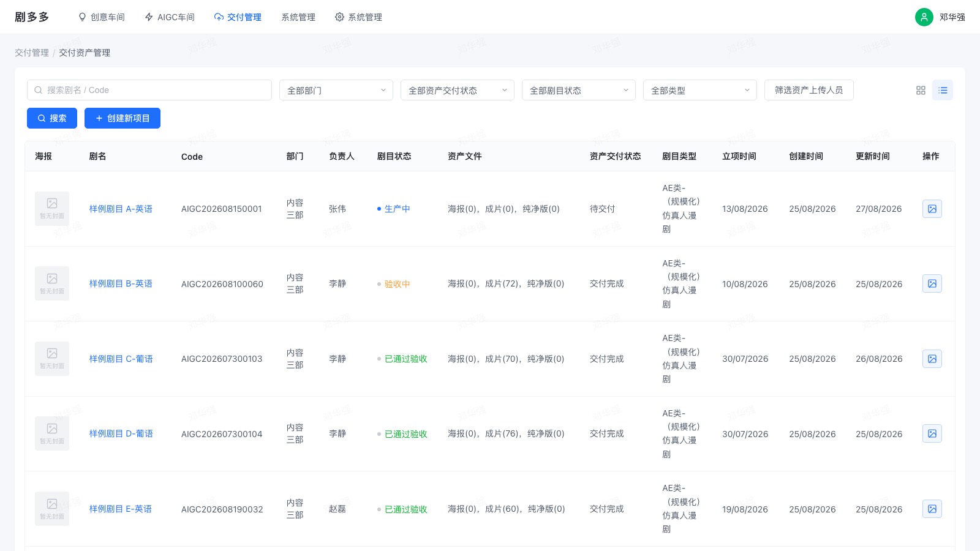The height and width of the screenshot is (551, 980).
Task: Click the 交付管理 breadcrumb
Action: tap(32, 53)
